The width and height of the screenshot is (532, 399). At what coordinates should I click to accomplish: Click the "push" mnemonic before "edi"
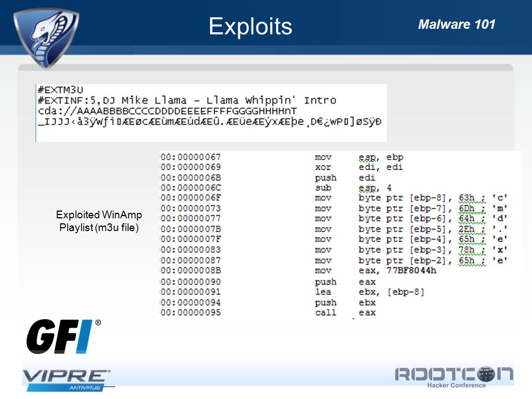point(326,178)
